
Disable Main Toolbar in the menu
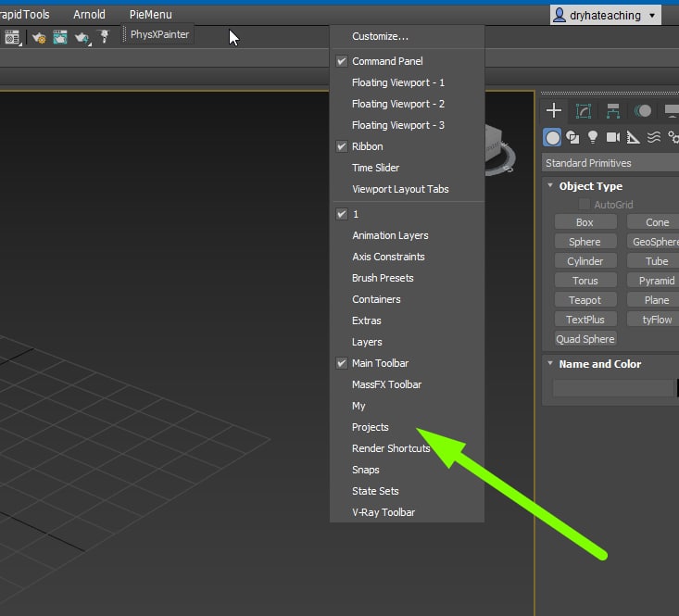(380, 363)
